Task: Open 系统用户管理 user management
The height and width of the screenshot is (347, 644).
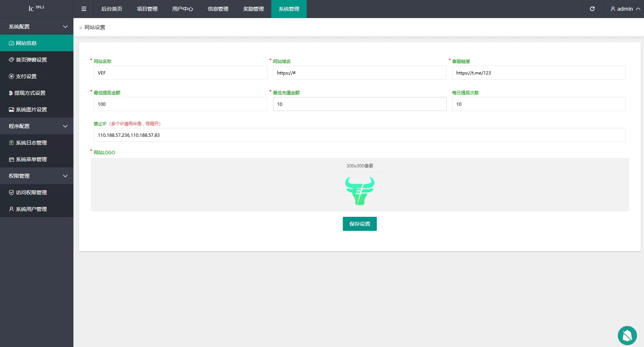Action: [31, 209]
